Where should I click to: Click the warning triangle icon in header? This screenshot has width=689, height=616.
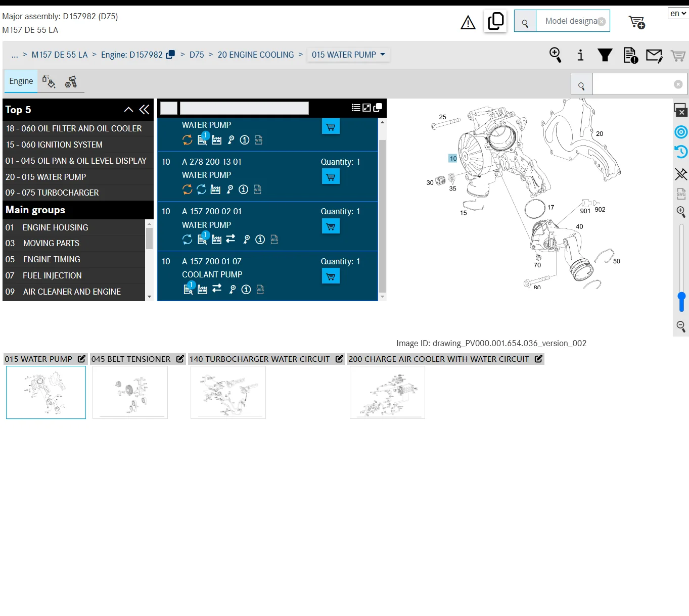[x=468, y=23]
